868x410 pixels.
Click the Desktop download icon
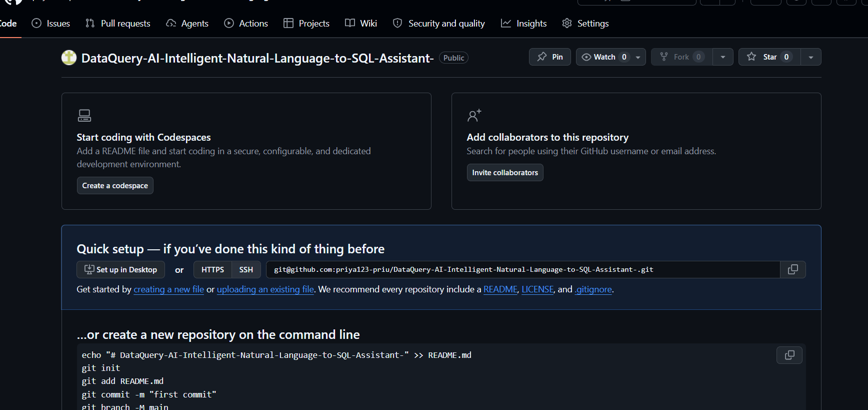coord(89,269)
